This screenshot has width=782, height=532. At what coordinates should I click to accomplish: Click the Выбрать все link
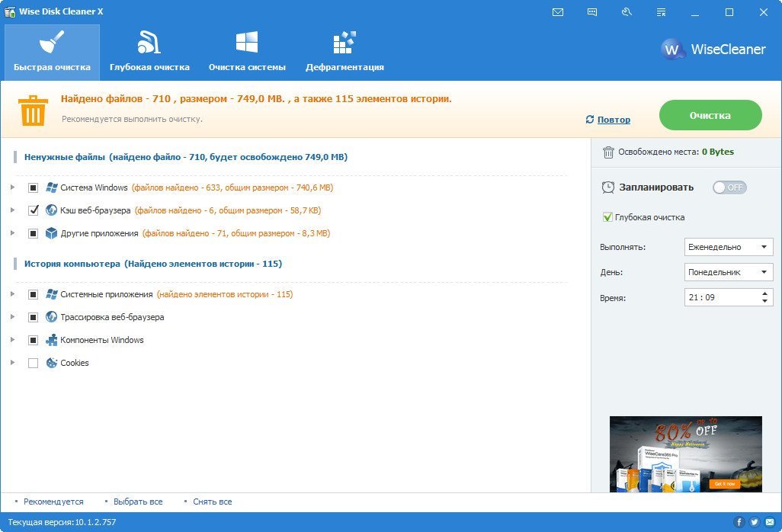pos(138,502)
